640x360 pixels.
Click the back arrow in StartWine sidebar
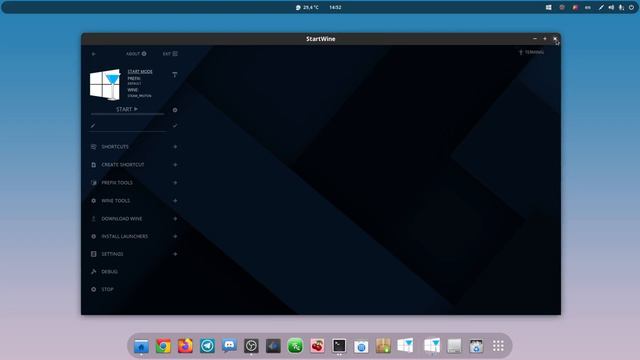pos(93,54)
